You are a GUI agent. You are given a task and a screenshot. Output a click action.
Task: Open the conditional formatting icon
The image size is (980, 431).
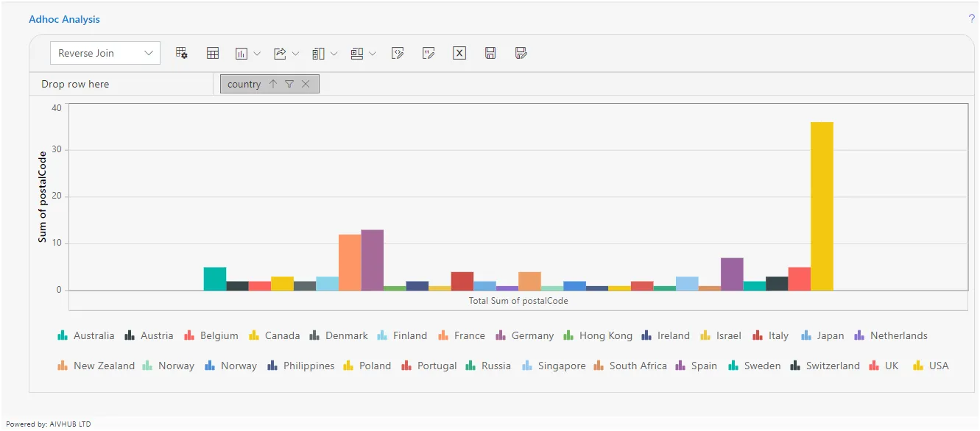pyautogui.click(x=398, y=53)
